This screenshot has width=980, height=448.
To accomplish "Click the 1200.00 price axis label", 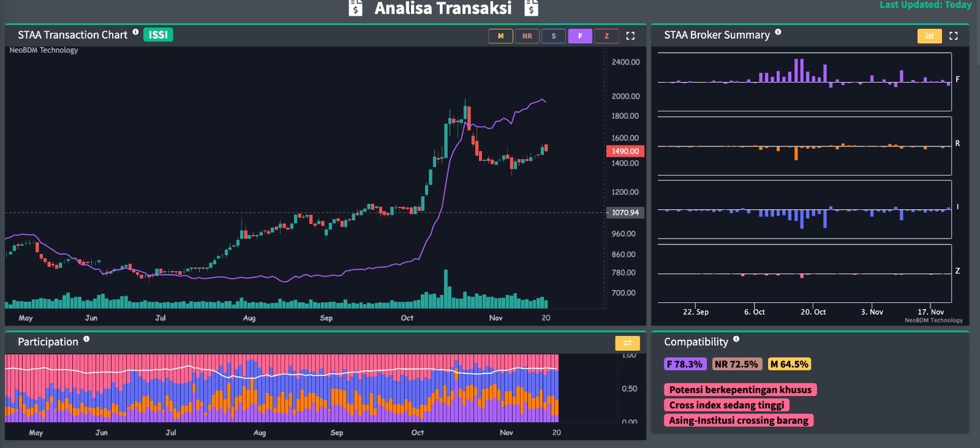I will 625,192.
